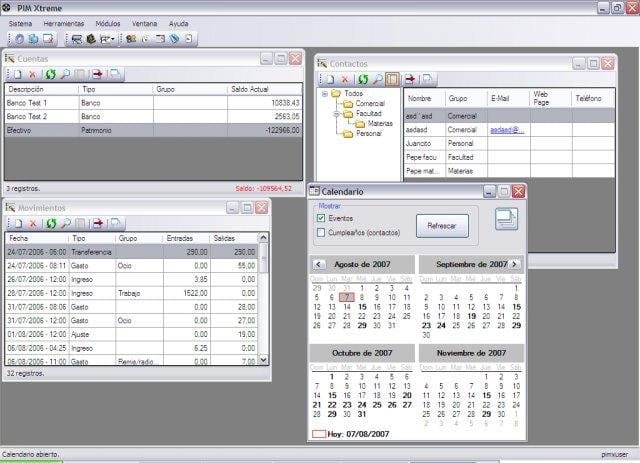Click the magnifier search icon in Cuentas toolbar
This screenshot has height=463, width=640.
point(65,74)
